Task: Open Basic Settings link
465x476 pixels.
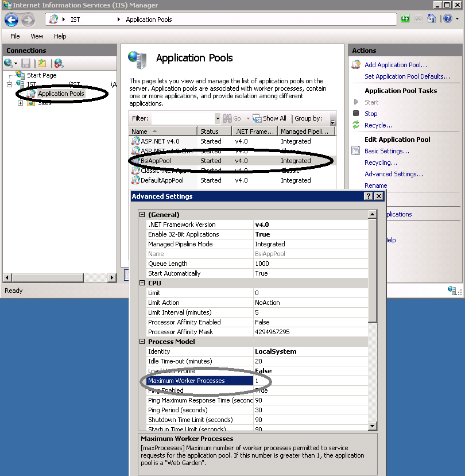Action: tap(387, 151)
